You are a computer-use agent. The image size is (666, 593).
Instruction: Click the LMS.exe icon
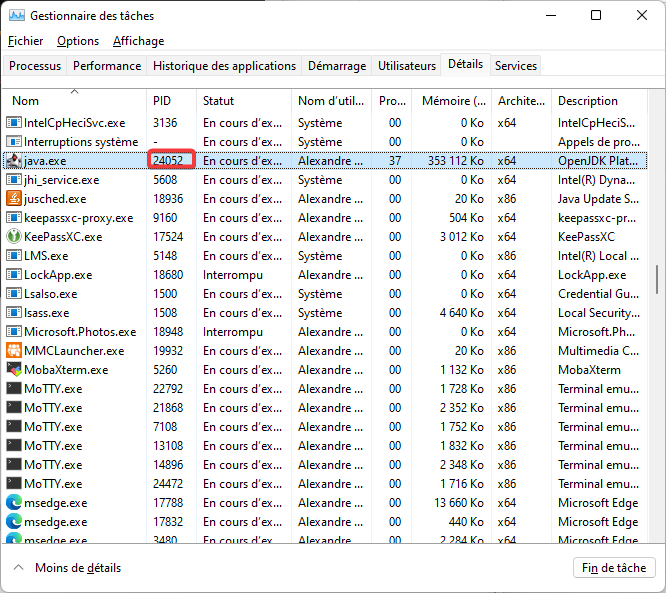point(14,255)
